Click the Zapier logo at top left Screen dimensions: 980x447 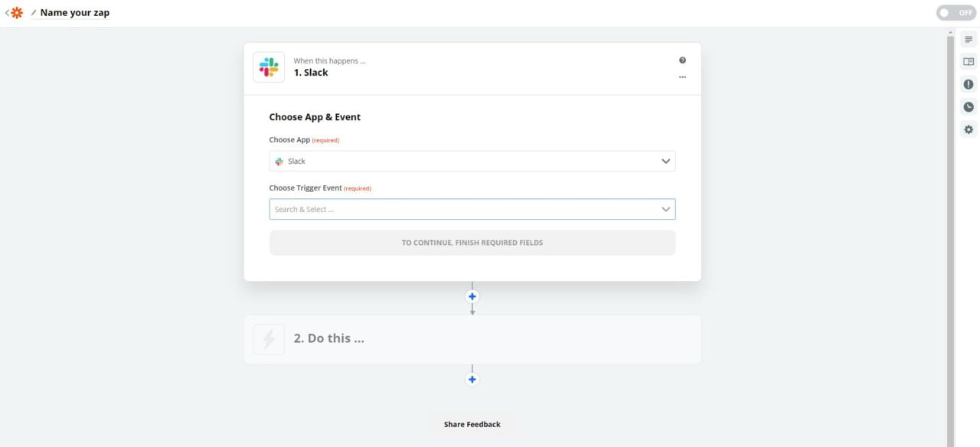(17, 12)
